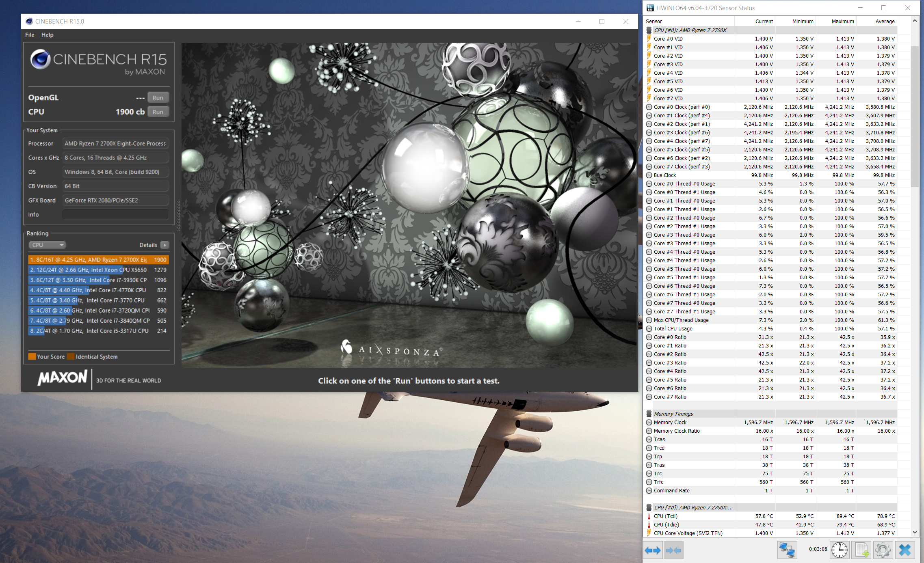Select Core #2 Clock (perf #1) sensor row
This screenshot has width=924, height=563.
(x=770, y=124)
